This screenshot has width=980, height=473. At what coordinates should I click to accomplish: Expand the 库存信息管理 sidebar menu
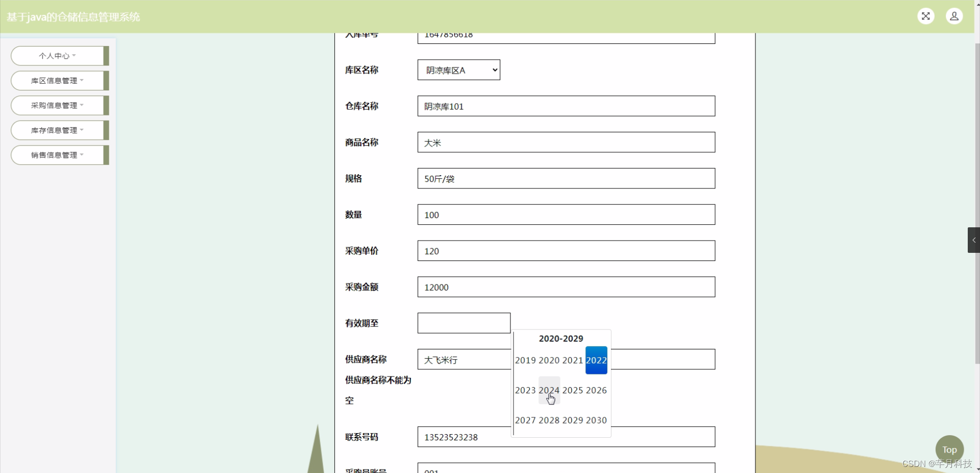click(x=56, y=130)
